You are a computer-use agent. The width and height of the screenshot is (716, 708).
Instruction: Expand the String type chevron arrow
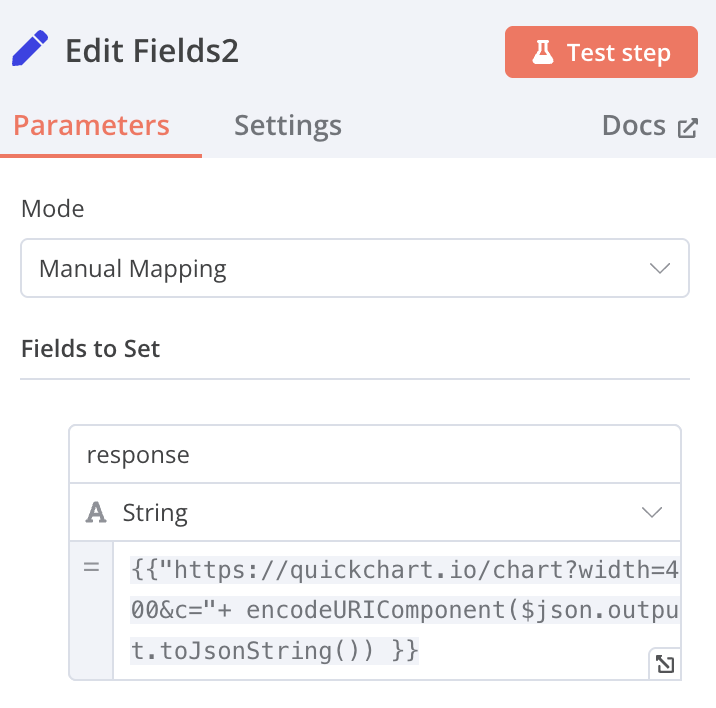[652, 512]
